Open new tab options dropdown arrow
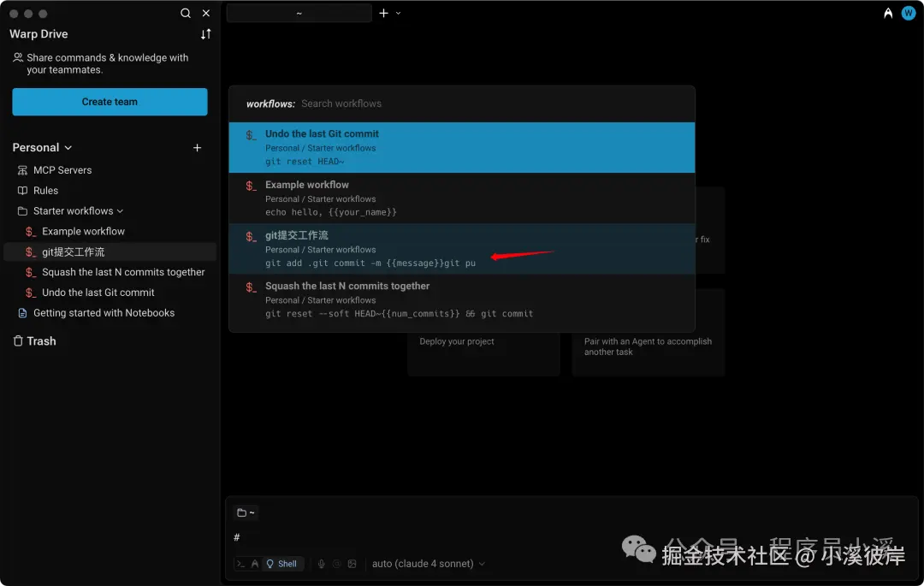This screenshot has width=924, height=586. point(399,13)
